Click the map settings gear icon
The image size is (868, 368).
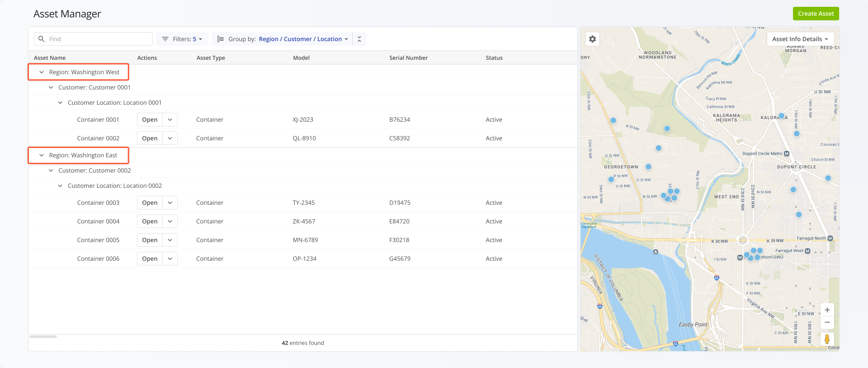click(593, 39)
